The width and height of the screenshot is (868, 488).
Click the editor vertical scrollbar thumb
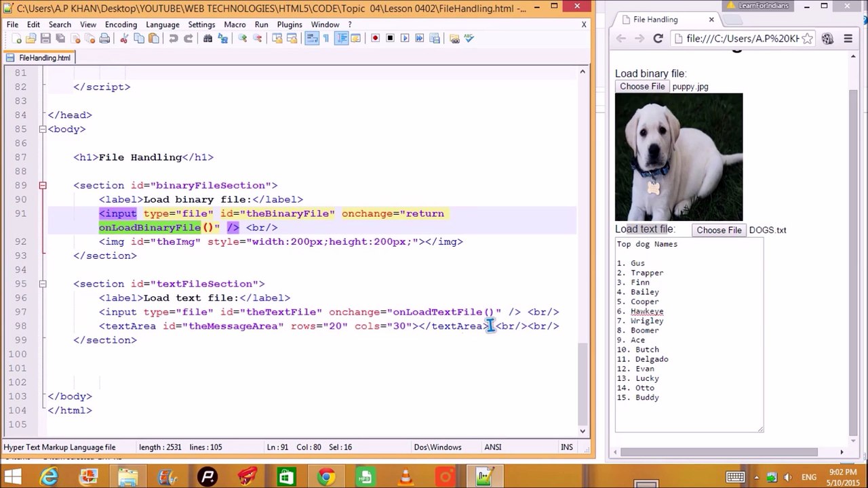coord(583,382)
